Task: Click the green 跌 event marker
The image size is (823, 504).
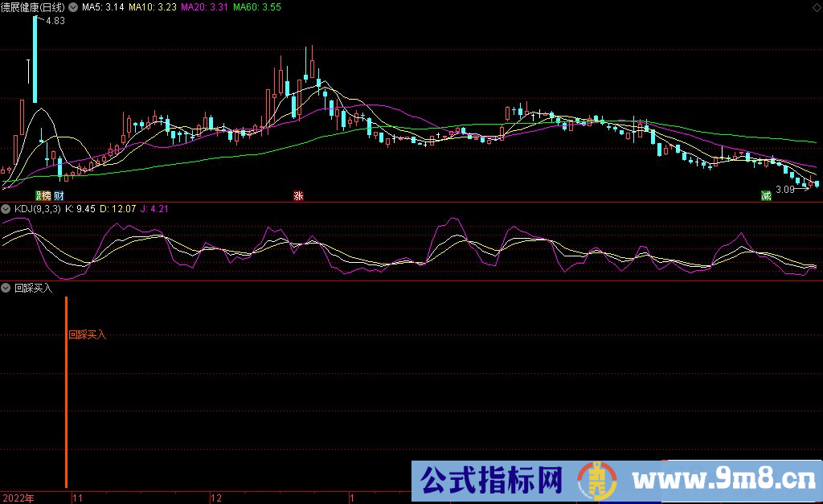Action: [39, 196]
